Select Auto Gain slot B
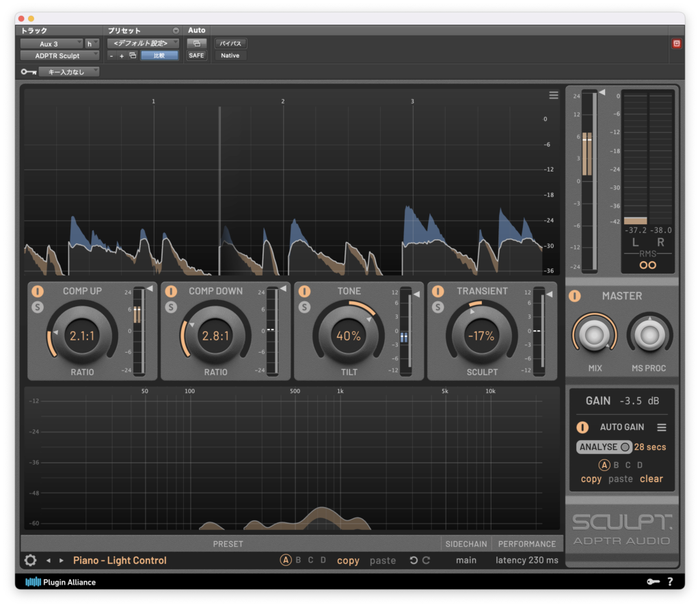The image size is (700, 607). pyautogui.click(x=616, y=465)
